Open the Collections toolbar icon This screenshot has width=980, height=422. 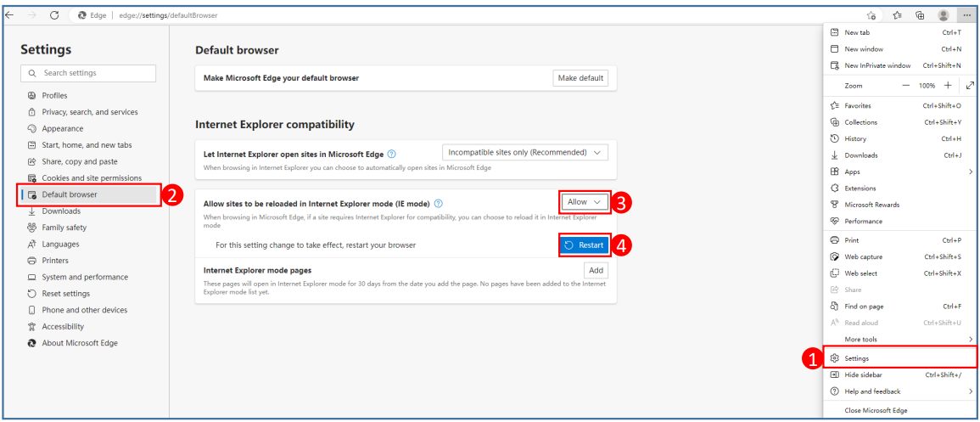pyautogui.click(x=920, y=15)
